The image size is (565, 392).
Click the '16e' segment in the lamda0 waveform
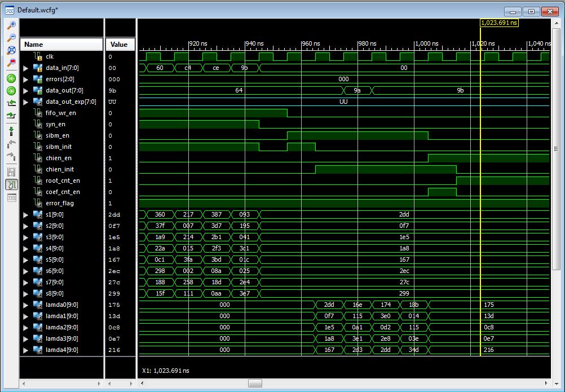[357, 305]
